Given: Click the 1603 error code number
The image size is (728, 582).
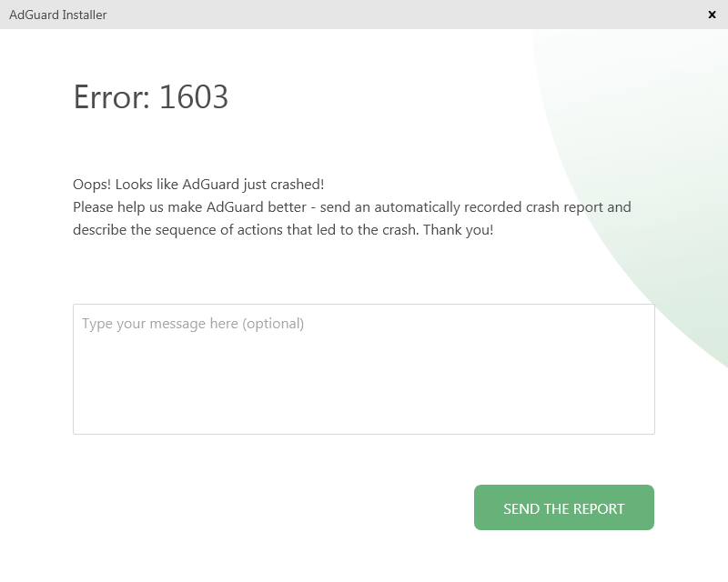Looking at the screenshot, I should [x=193, y=97].
